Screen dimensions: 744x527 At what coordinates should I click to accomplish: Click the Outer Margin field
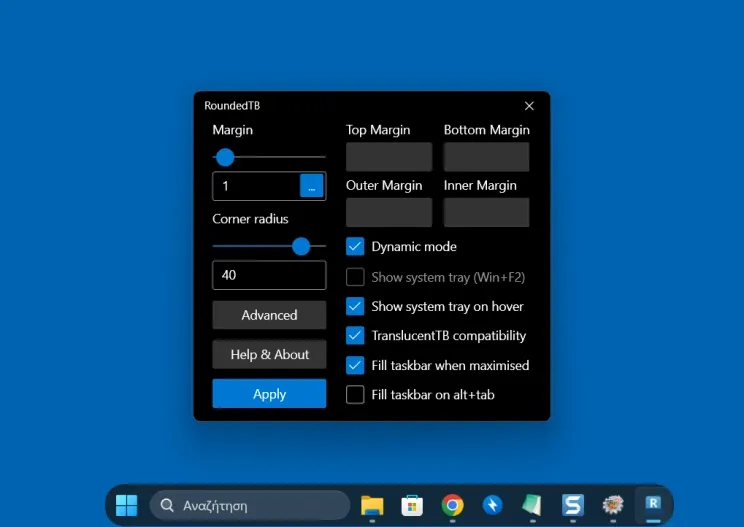[389, 213]
